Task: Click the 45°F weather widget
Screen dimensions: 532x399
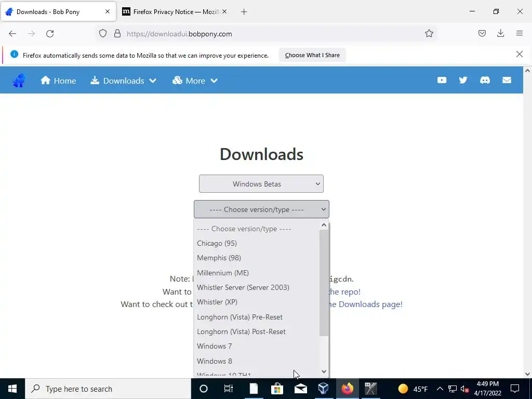Action: point(413,389)
